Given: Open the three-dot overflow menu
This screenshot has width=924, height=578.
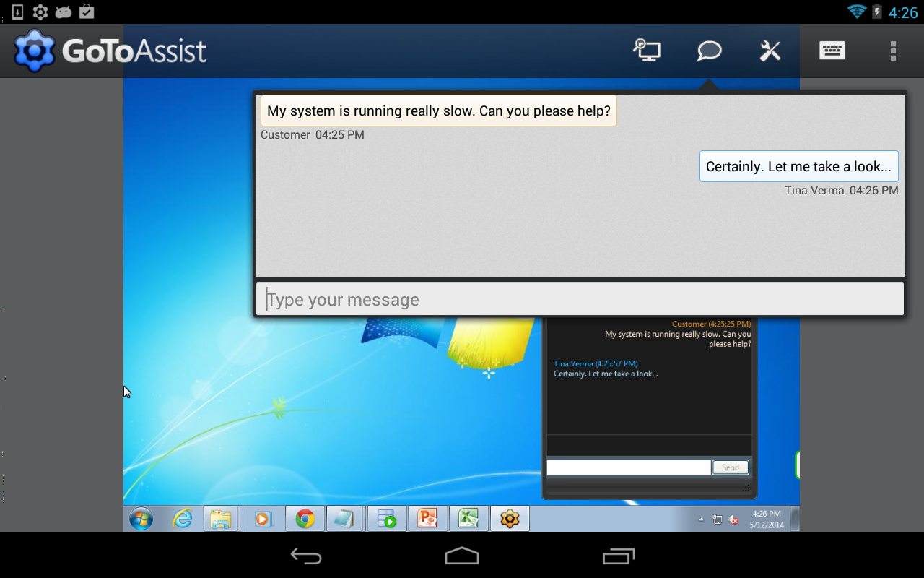Looking at the screenshot, I should (x=893, y=51).
